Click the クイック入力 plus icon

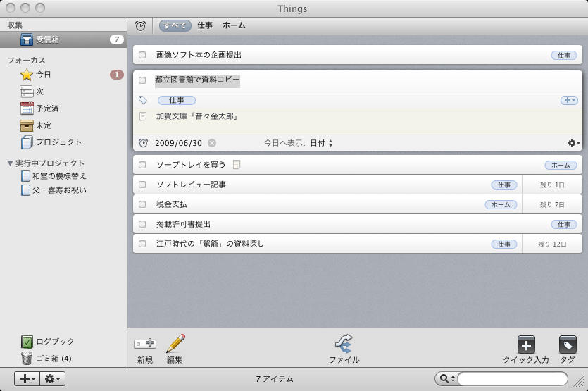click(526, 345)
